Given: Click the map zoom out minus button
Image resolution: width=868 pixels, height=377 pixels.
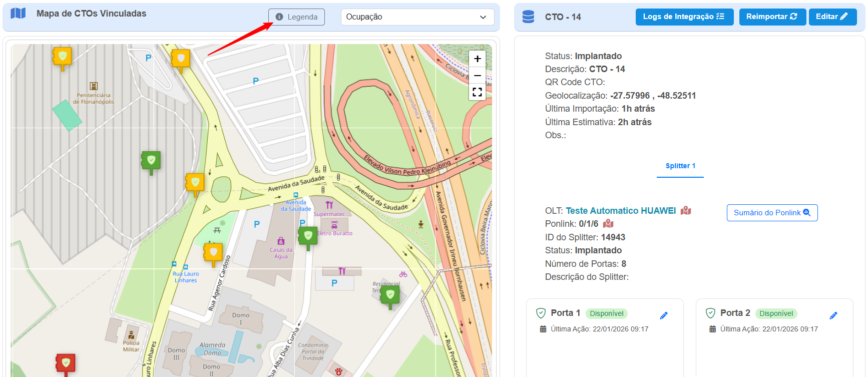Looking at the screenshot, I should click(x=477, y=76).
